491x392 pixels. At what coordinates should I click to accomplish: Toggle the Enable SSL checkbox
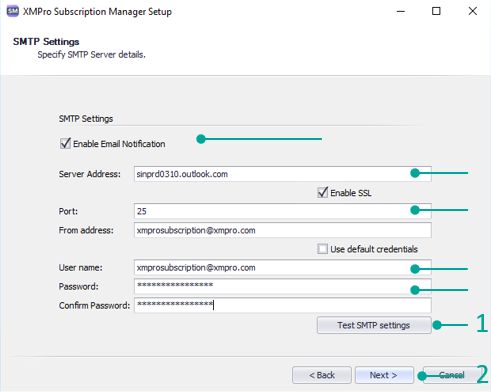pos(322,192)
